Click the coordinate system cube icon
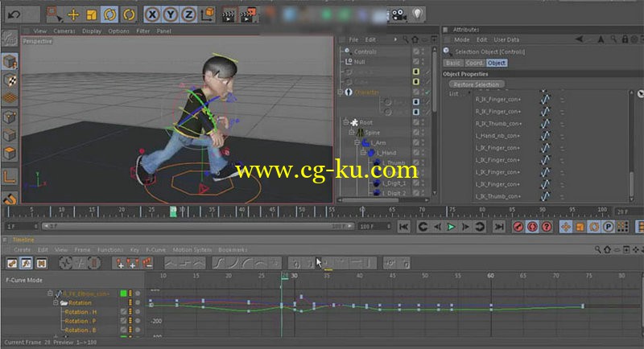This screenshot has height=349, width=644. pyautogui.click(x=208, y=14)
